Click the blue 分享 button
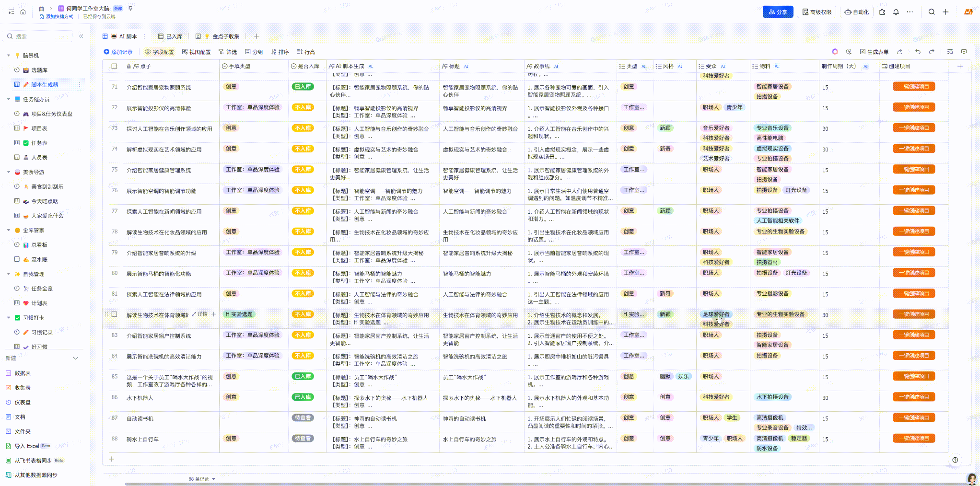This screenshot has width=980, height=486. coord(778,12)
